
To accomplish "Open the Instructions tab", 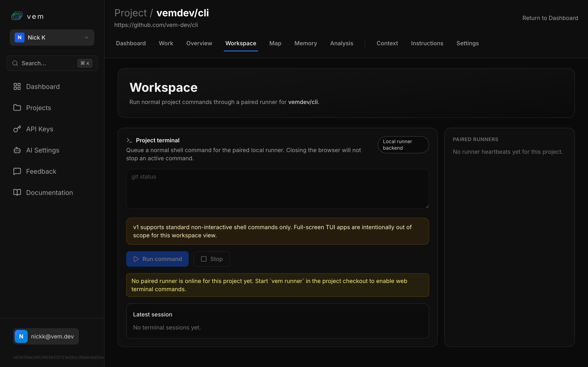I will click(427, 43).
